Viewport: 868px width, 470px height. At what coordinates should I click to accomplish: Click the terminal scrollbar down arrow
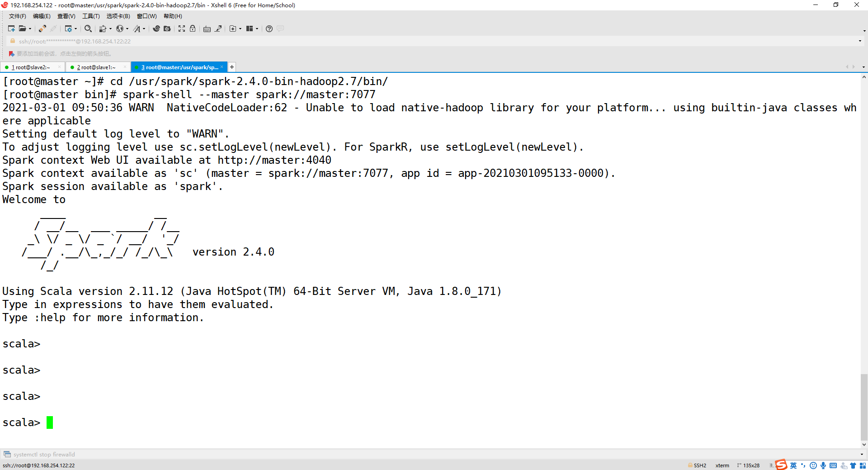[x=864, y=444]
